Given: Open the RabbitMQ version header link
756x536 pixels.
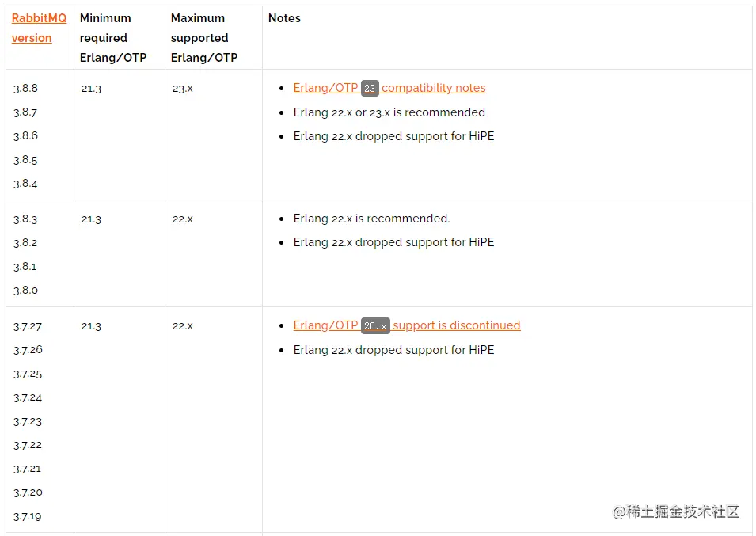Looking at the screenshot, I should 39,28.
